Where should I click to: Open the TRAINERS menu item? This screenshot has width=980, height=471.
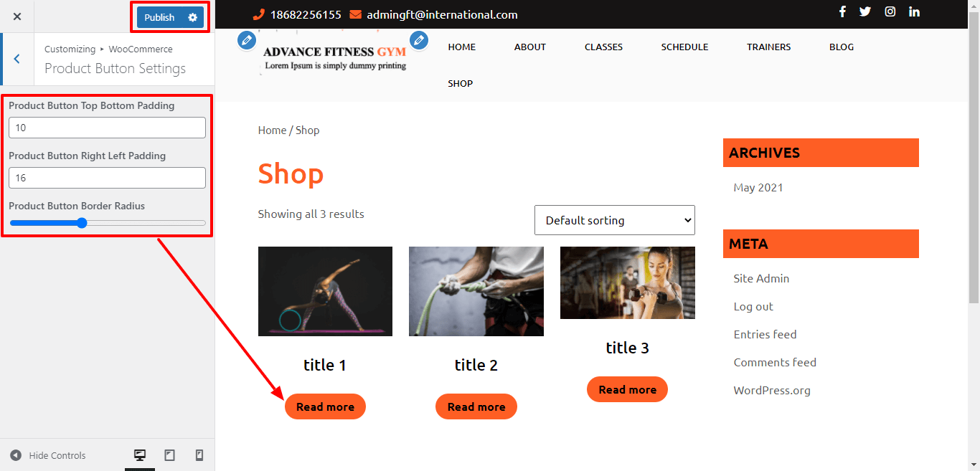tap(768, 47)
